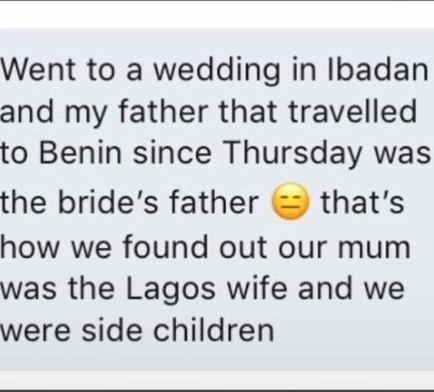This screenshot has width=434, height=392.
Task: Click empty bubble area after "children"
Action: (x=350, y=333)
